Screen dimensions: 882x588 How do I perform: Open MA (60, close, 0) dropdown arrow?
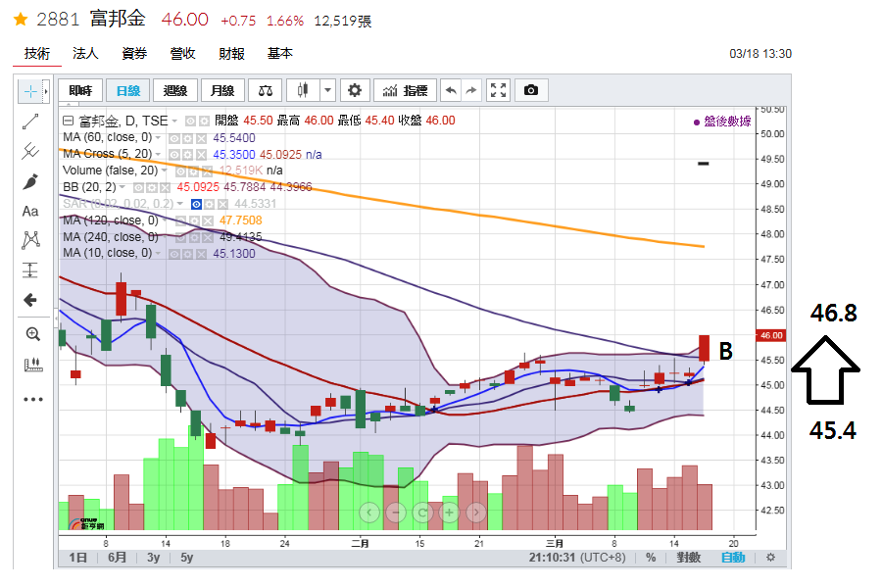point(158,138)
